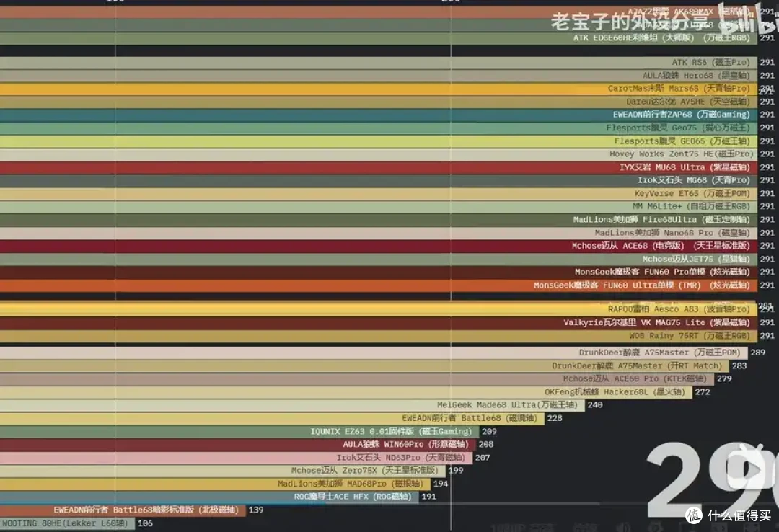
Task: Select the Valkyrie瓦尔基里 VK MAG75 Lite label
Action: pos(657,322)
